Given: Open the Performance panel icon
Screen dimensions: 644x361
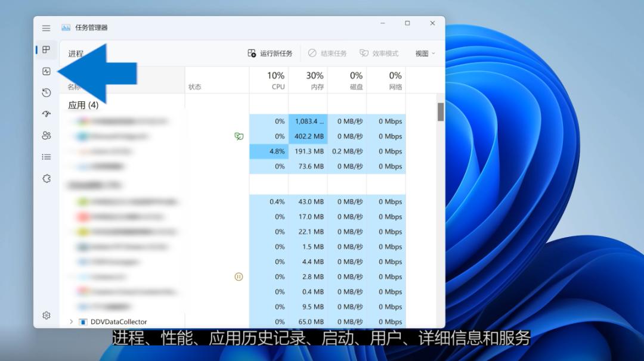Looking at the screenshot, I should 47,71.
